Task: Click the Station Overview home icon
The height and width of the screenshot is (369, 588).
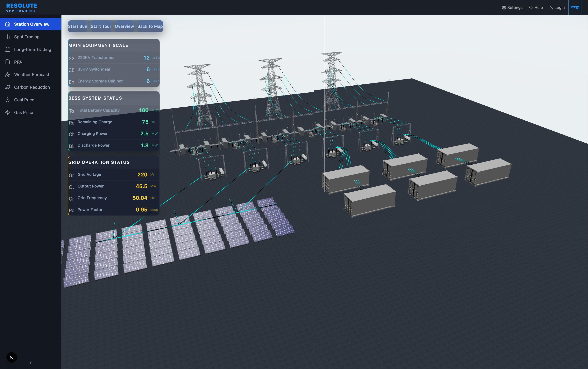Action: pyautogui.click(x=8, y=24)
